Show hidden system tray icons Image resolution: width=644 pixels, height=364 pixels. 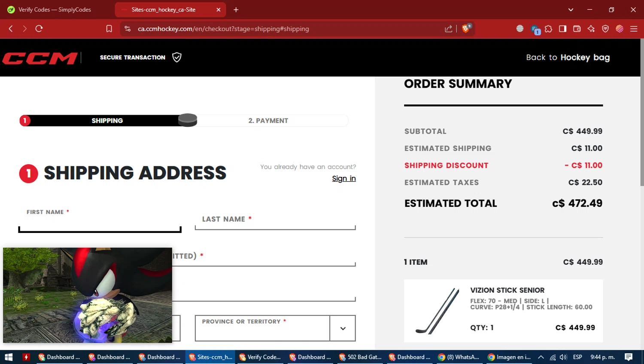541,357
